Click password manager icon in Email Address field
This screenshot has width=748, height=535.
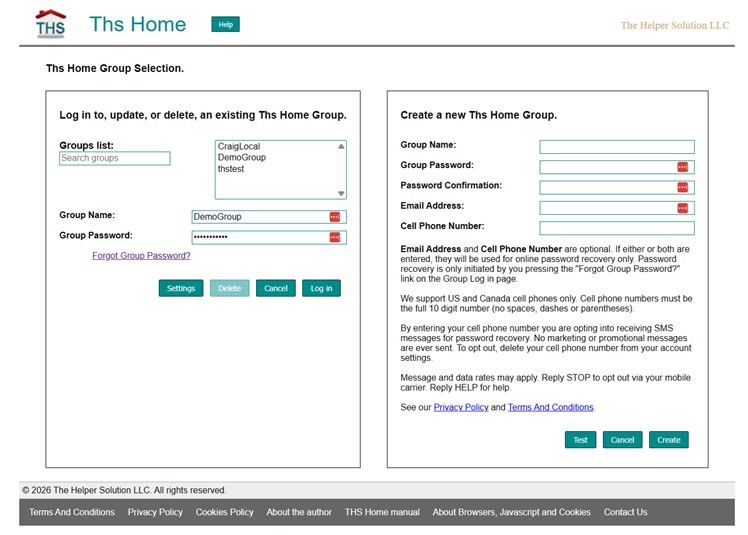(x=683, y=208)
